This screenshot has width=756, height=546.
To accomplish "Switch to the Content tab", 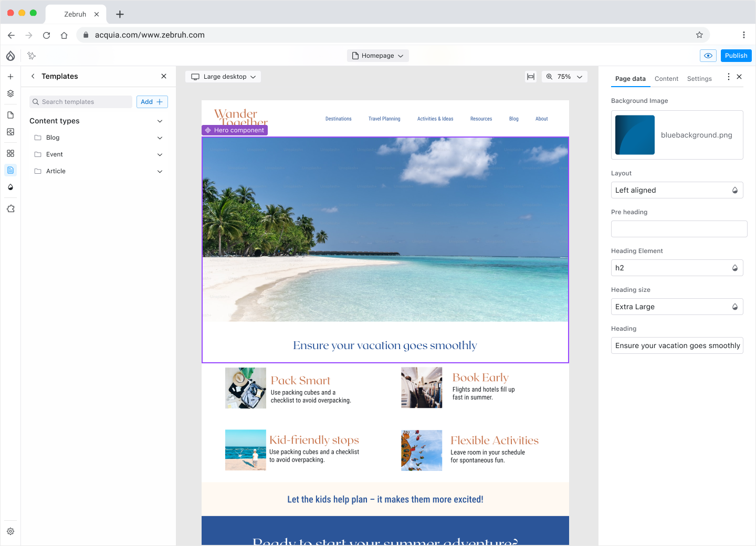I will click(x=666, y=79).
